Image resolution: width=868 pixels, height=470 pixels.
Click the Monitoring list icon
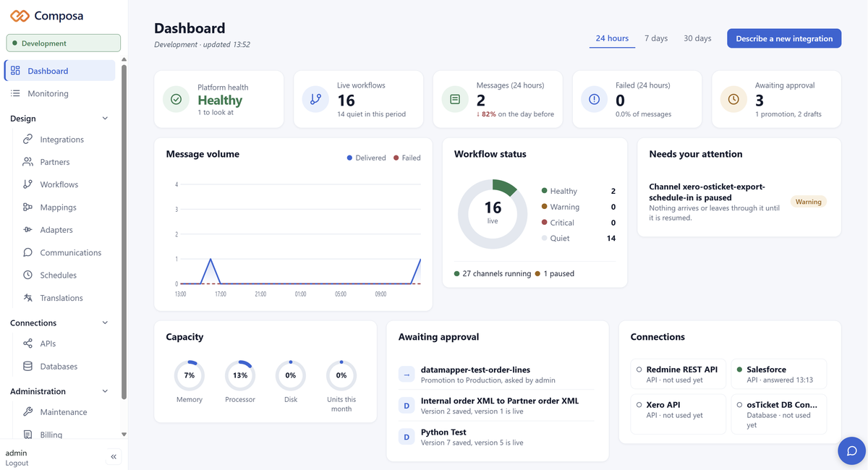pos(16,93)
